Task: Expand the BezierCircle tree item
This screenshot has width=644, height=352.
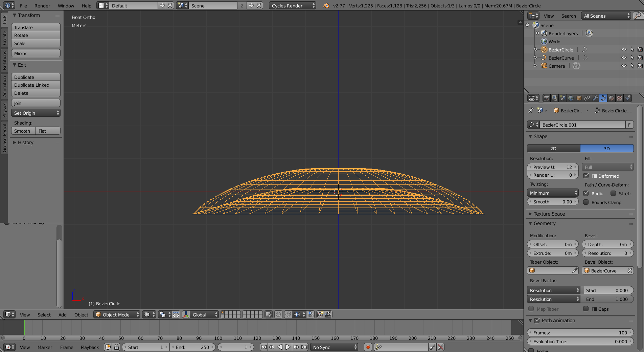Action: (535, 49)
